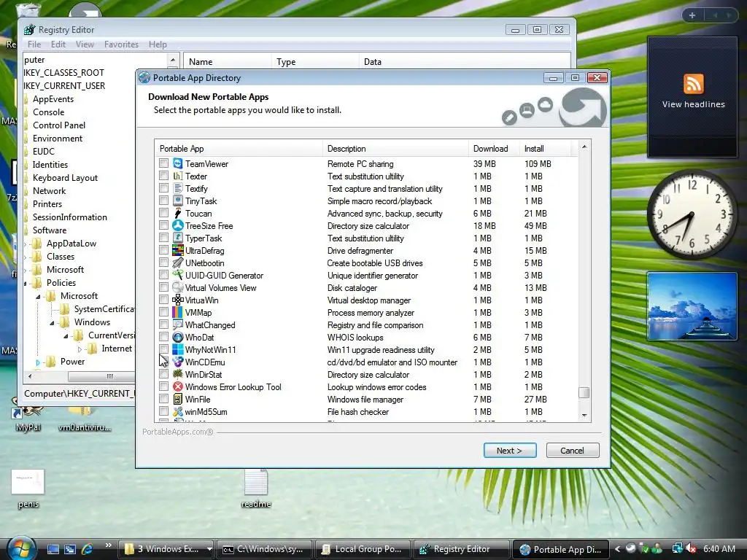Open the taskbar Windows Explorer group dropdown

(x=209, y=549)
